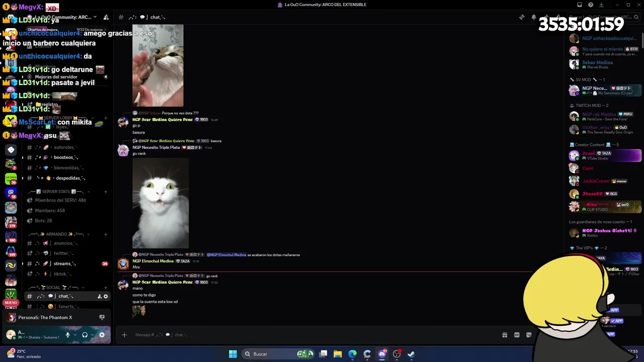Open server icon with 179 badge
Image resolution: width=644 pixels, height=362 pixels.
(x=11, y=222)
